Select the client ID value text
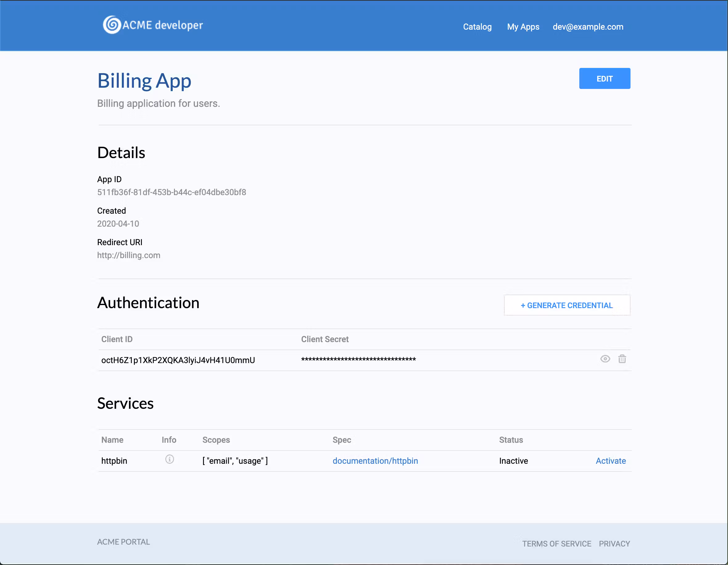 178,360
